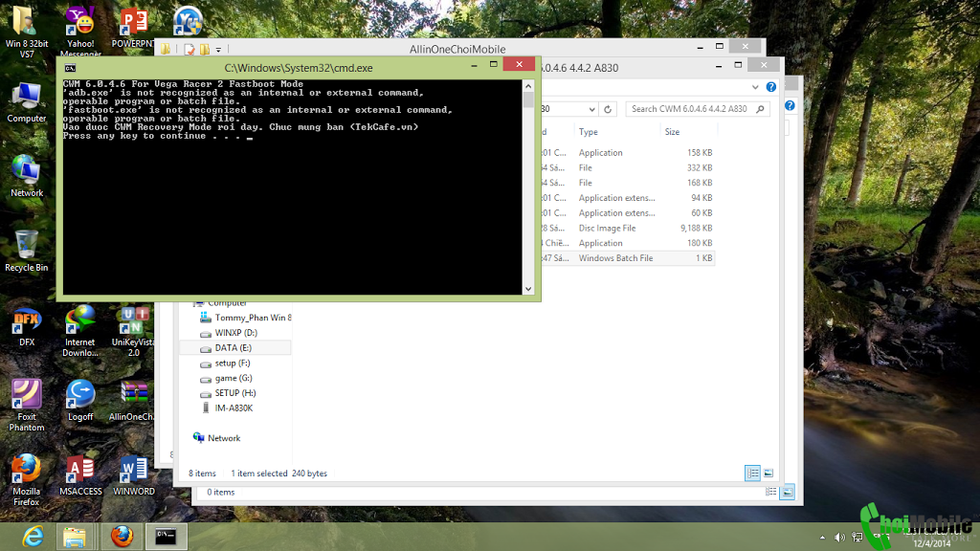
Task: Open Explorer help question mark icon
Action: (770, 87)
